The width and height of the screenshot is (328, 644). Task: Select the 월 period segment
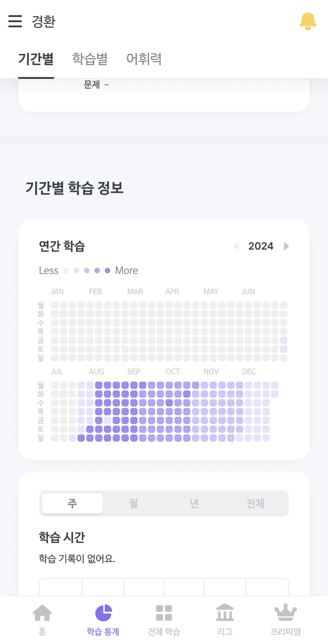point(134,504)
